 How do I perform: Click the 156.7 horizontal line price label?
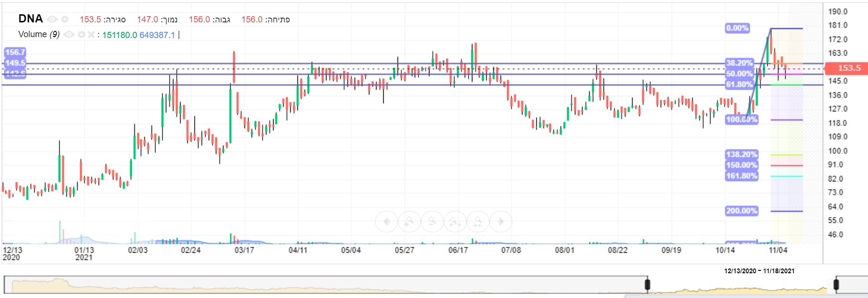click(x=15, y=52)
